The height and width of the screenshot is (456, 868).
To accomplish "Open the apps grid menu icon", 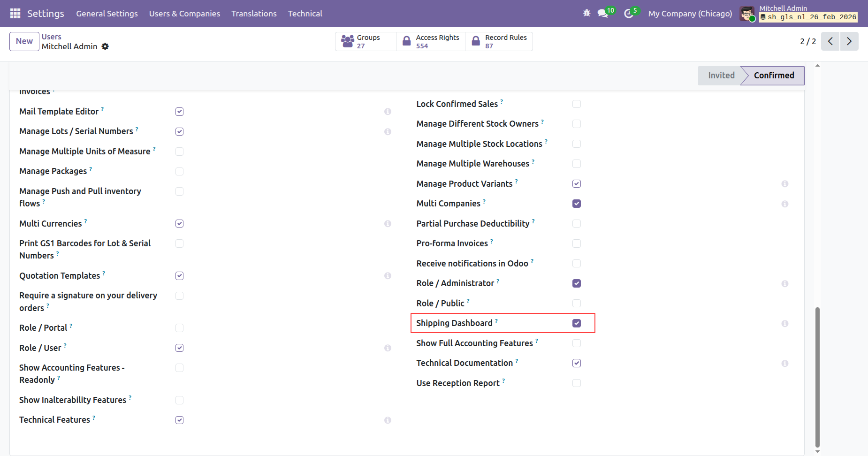I will [15, 14].
